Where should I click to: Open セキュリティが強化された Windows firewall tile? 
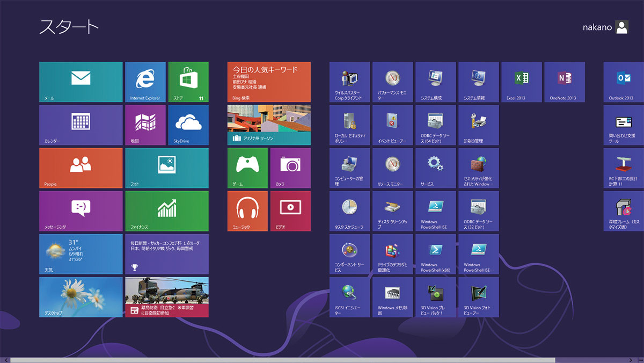(479, 168)
